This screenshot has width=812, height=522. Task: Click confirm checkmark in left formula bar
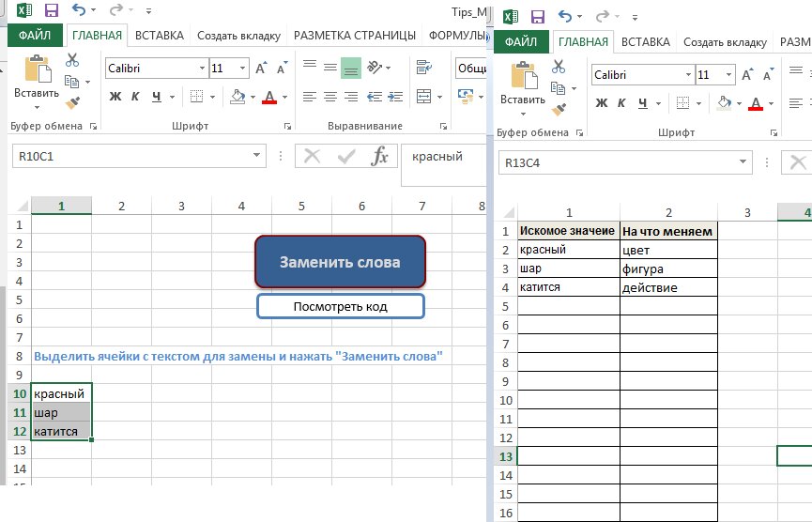(346, 156)
